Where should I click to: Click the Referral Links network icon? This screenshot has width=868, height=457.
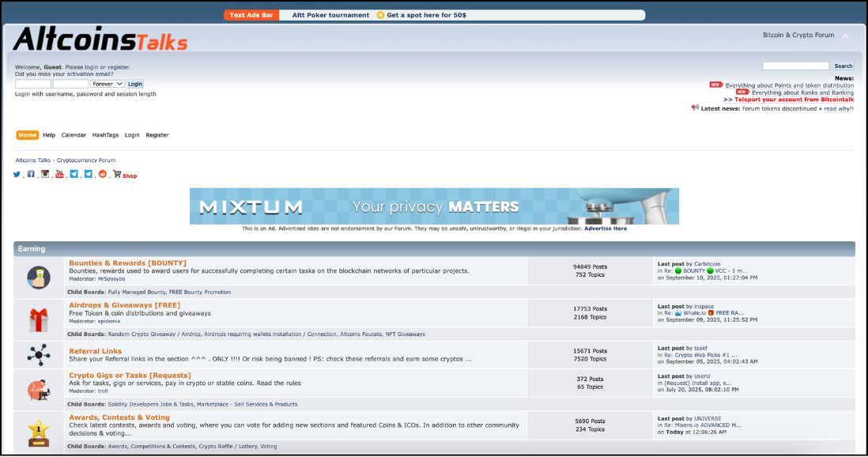[39, 354]
